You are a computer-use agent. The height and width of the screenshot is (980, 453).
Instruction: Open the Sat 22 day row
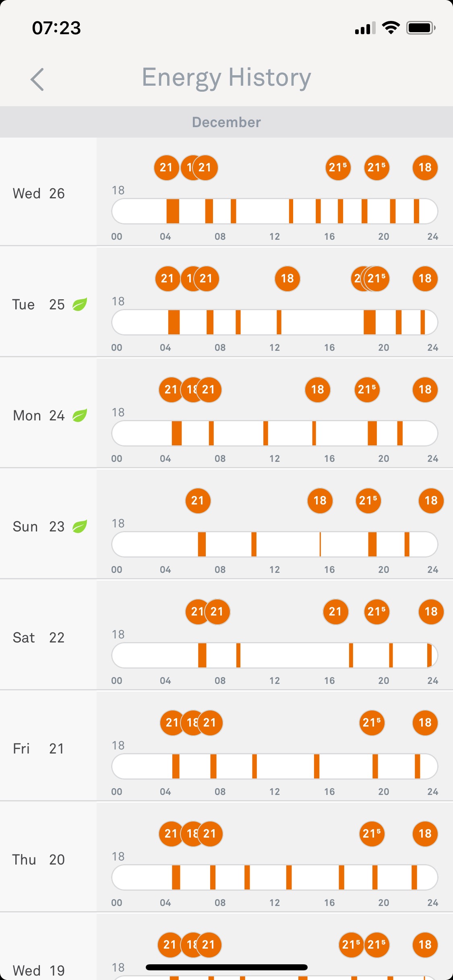[x=39, y=638]
